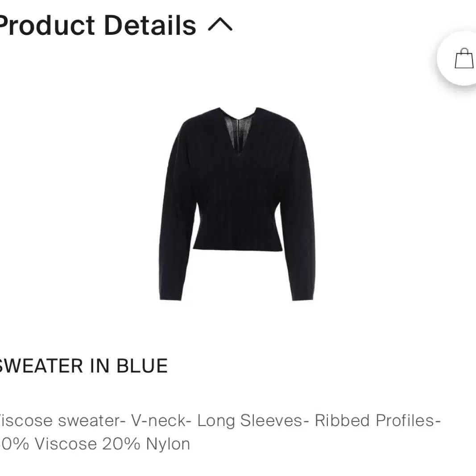
Task: Click Ribbed Profiles in the description
Action: tap(378, 421)
